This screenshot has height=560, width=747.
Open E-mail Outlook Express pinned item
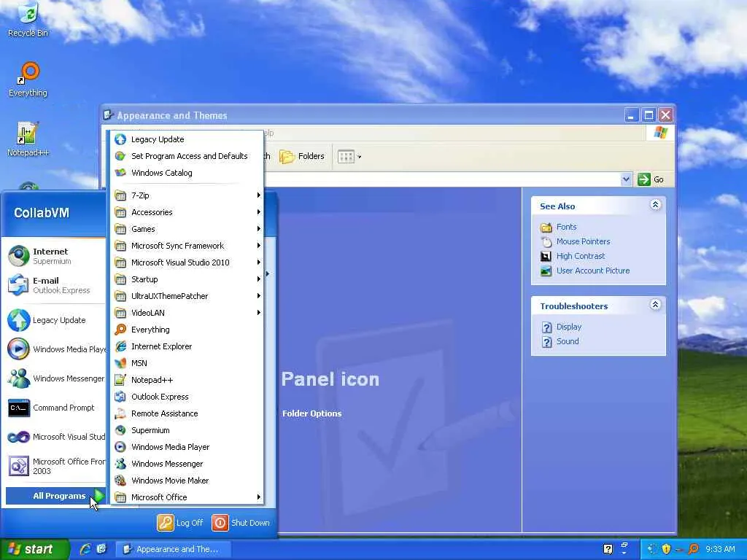pyautogui.click(x=55, y=285)
